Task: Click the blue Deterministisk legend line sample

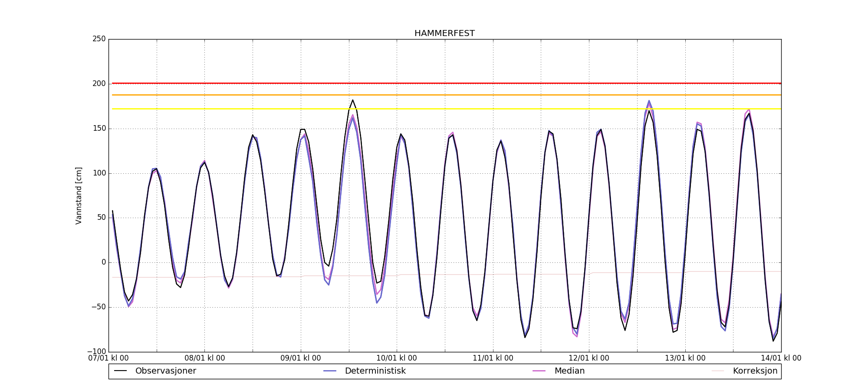Action: (330, 371)
